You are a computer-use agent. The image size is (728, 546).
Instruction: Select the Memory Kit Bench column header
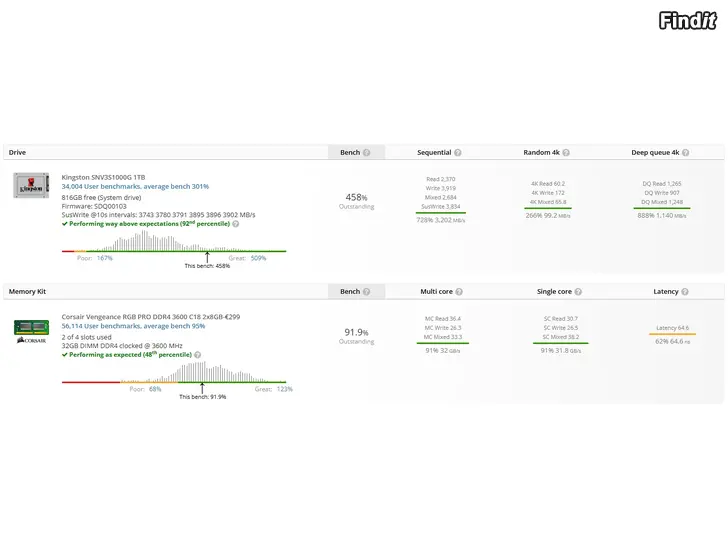(357, 292)
